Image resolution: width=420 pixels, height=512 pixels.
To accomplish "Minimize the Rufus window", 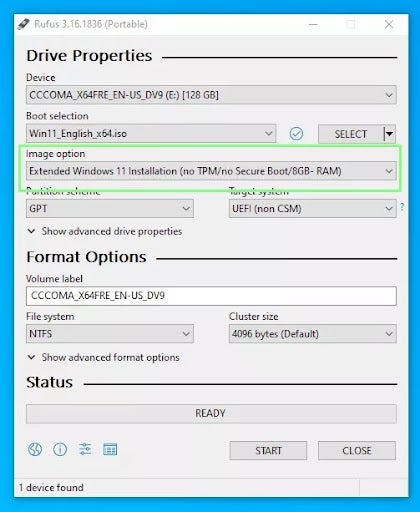I will (x=313, y=24).
